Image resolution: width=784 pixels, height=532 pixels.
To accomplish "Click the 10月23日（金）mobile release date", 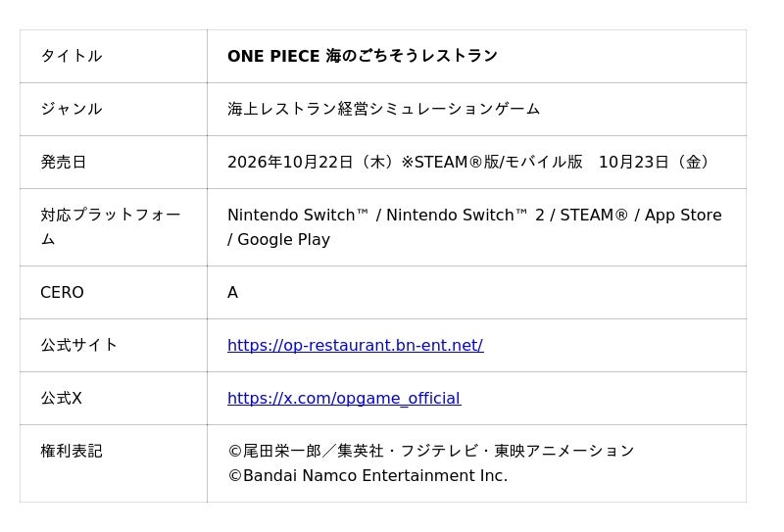I will point(655,162).
